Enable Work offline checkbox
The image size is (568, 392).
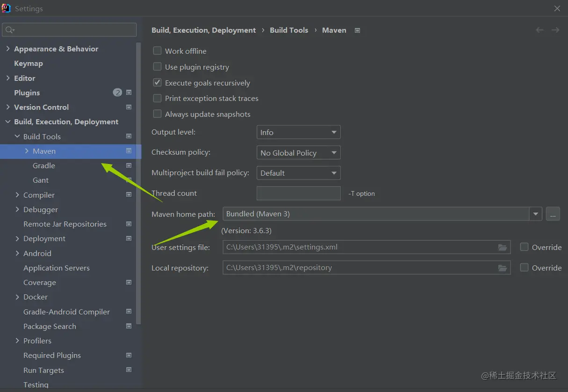point(158,51)
